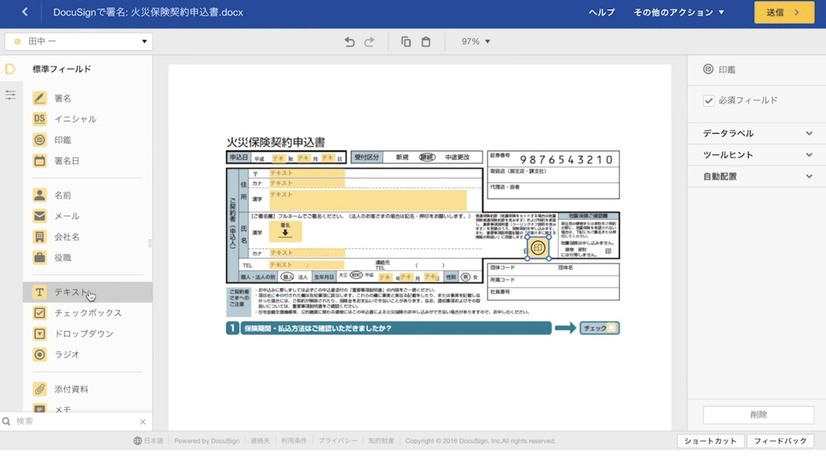Open the 利用条件 terms link
Viewport: 826px width, 464px height.
coord(294,441)
